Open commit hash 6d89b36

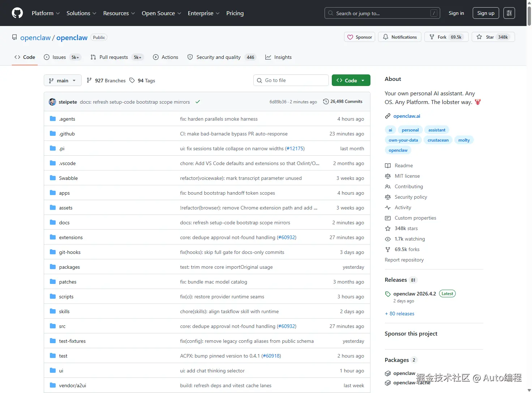pos(278,102)
